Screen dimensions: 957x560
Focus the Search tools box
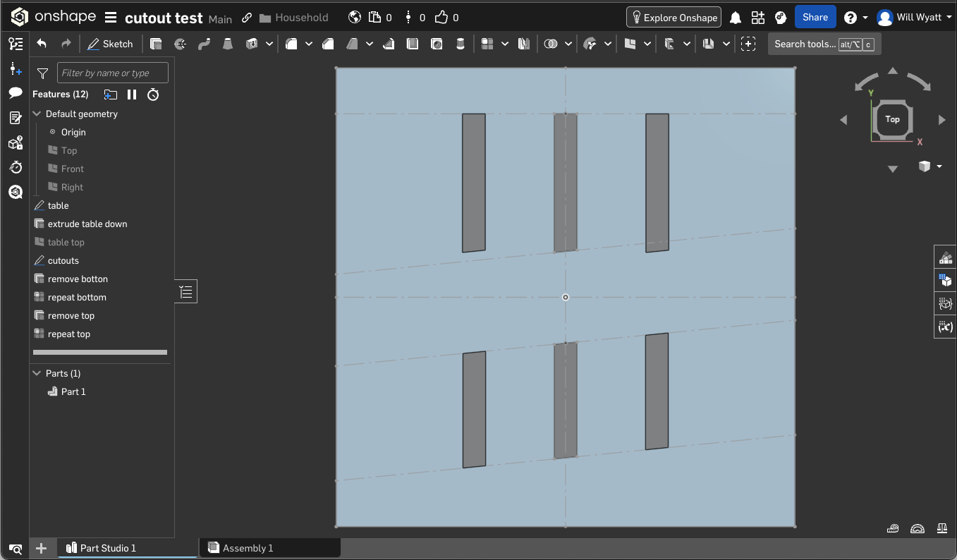824,44
